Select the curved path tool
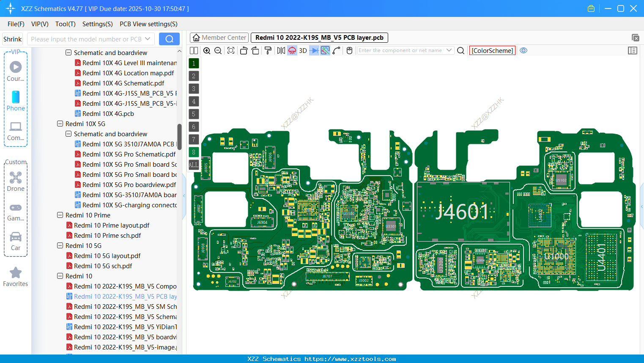Image resolution: width=644 pixels, height=363 pixels. point(337,50)
